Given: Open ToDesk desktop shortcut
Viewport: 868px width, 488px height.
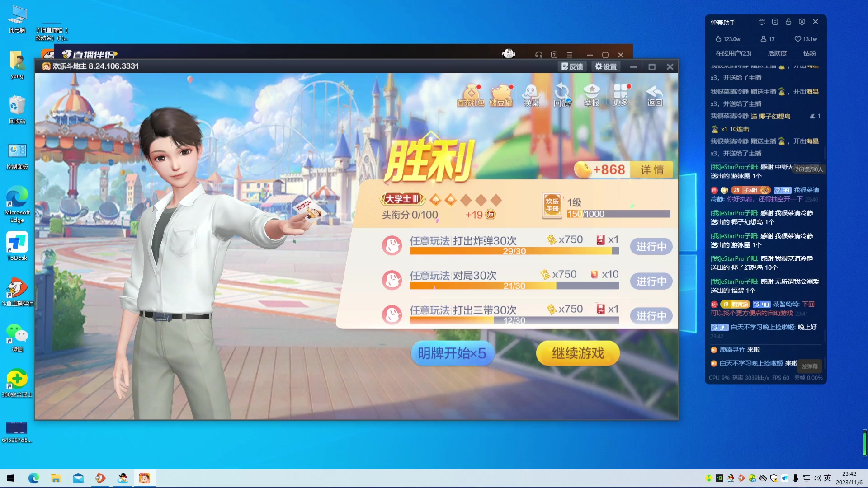Looking at the screenshot, I should click(x=17, y=247).
